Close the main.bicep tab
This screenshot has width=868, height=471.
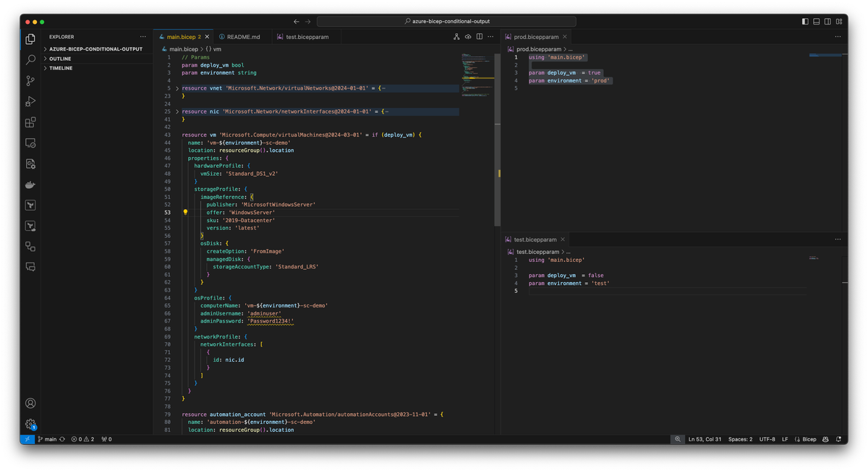[208, 36]
